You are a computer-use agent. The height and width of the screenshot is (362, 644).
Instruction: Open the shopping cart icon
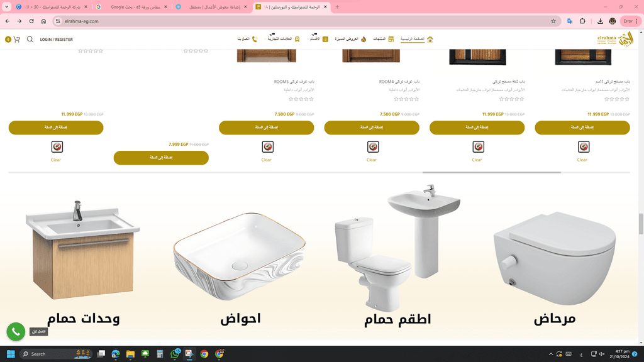pyautogui.click(x=16, y=40)
